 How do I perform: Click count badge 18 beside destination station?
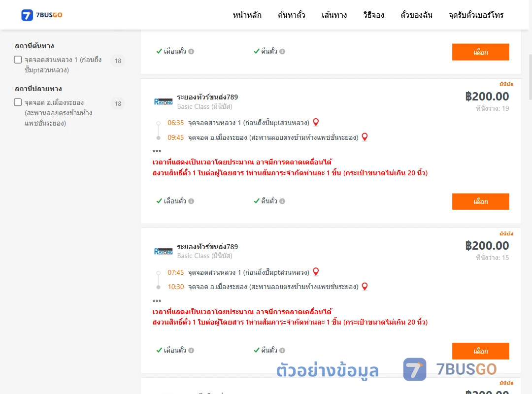click(x=118, y=103)
